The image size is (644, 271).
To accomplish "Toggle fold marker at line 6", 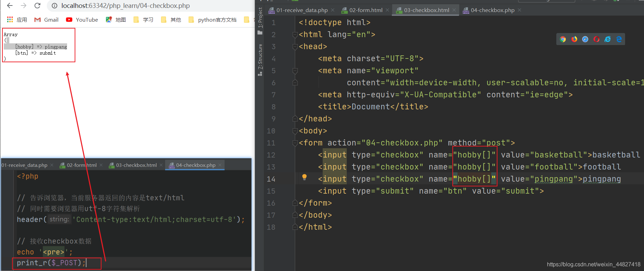I will [x=295, y=83].
